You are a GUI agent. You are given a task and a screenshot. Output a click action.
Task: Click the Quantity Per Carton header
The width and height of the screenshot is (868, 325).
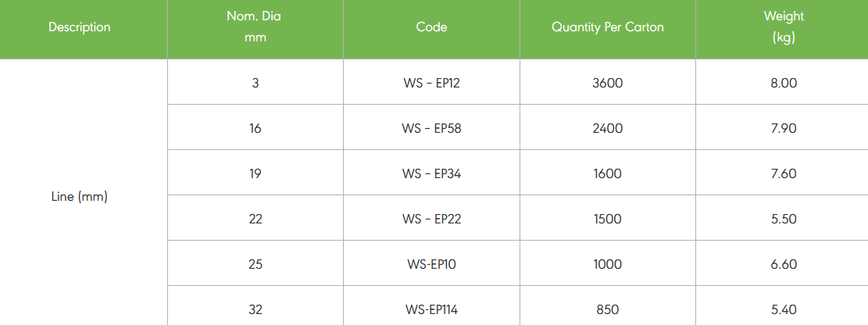[x=608, y=27]
